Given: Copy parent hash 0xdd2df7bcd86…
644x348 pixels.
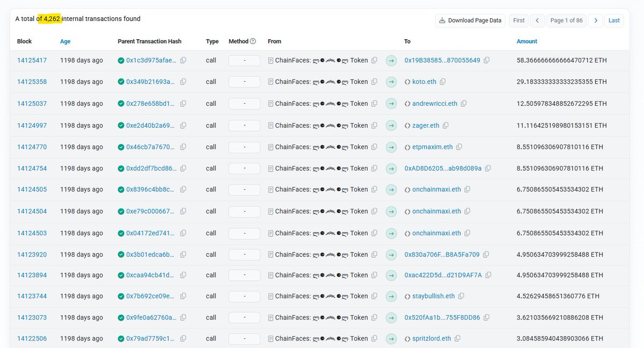Looking at the screenshot, I should 183,168.
